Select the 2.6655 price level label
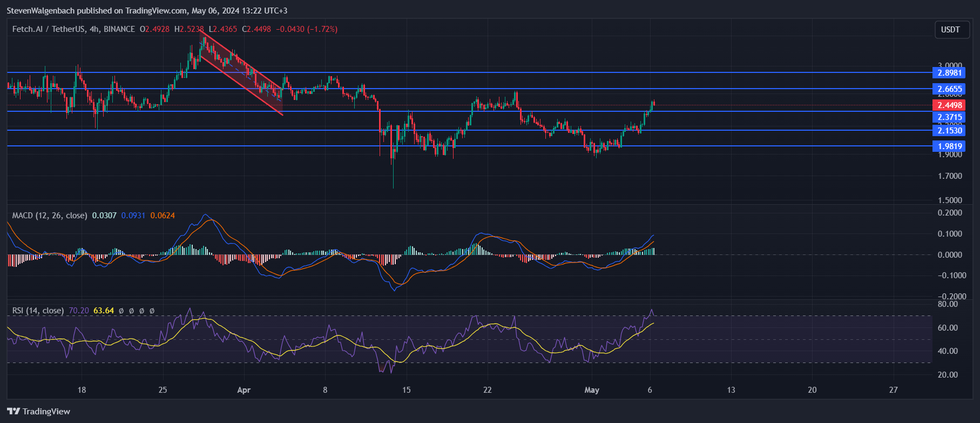 pos(949,89)
